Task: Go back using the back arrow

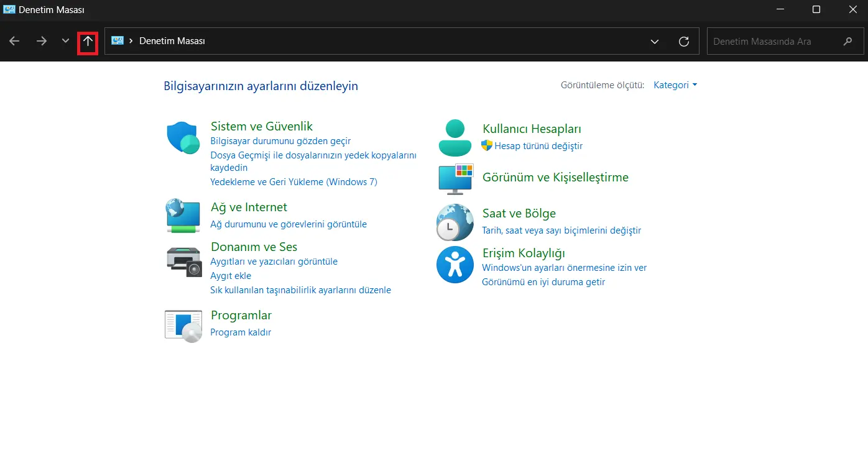Action: (x=14, y=41)
